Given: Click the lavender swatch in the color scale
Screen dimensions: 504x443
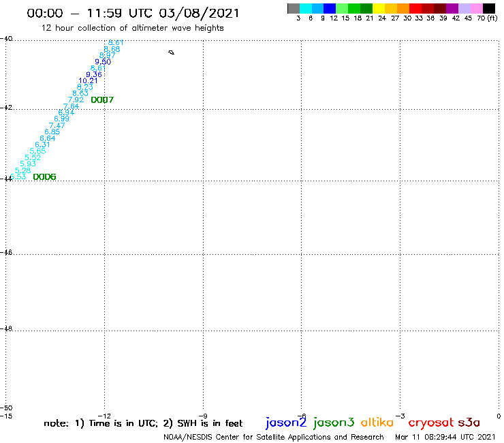Looking at the screenshot, I should [464, 8].
